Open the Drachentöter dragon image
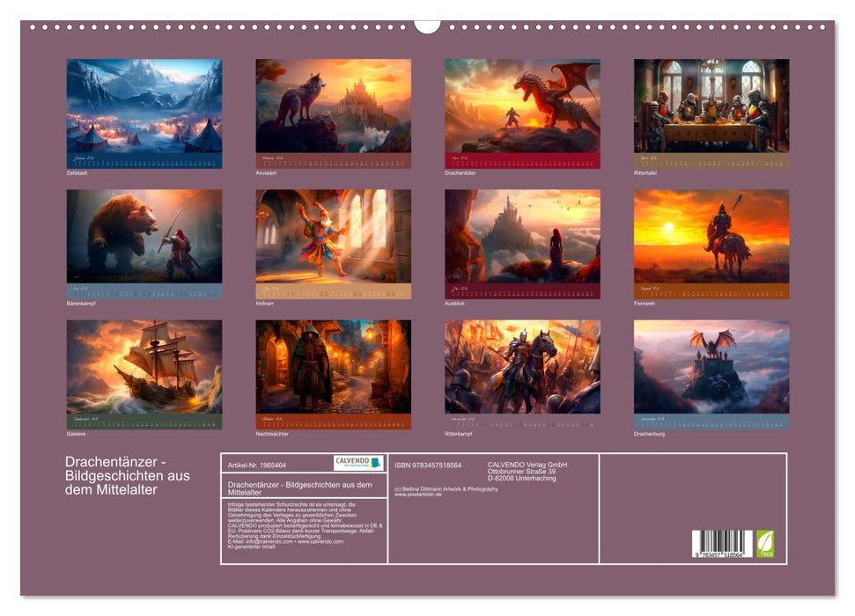The image size is (855, 616). point(522,106)
